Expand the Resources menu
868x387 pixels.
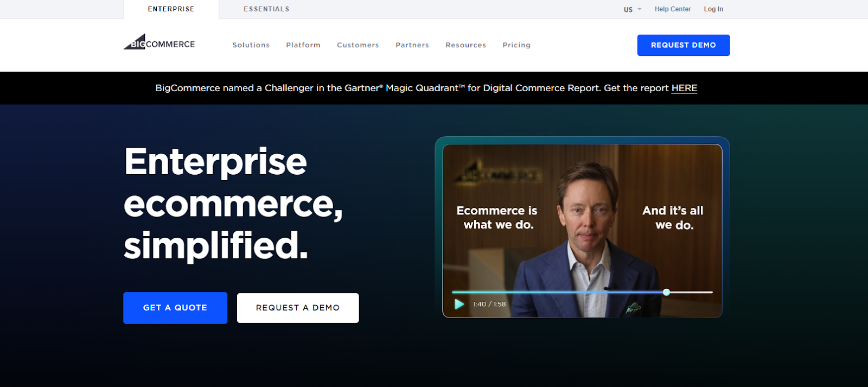[466, 45]
